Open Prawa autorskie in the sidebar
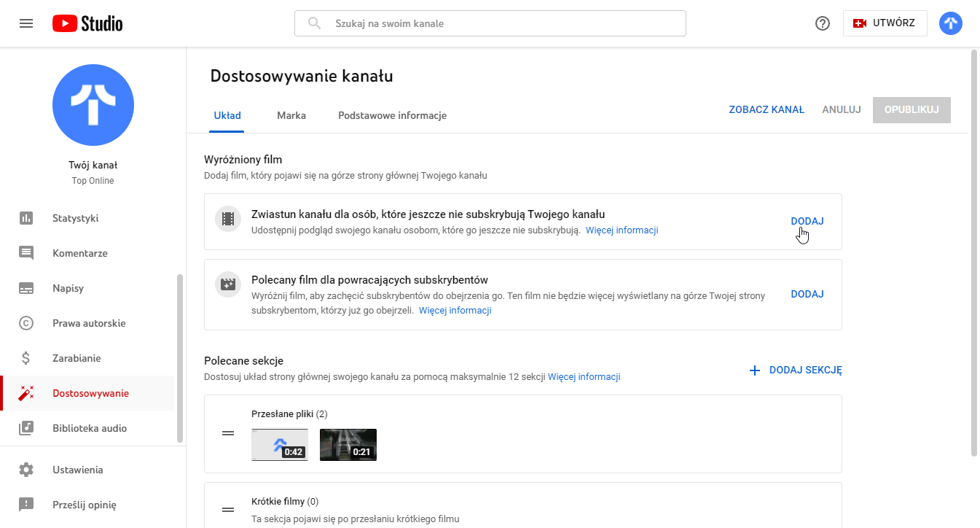 coord(87,323)
